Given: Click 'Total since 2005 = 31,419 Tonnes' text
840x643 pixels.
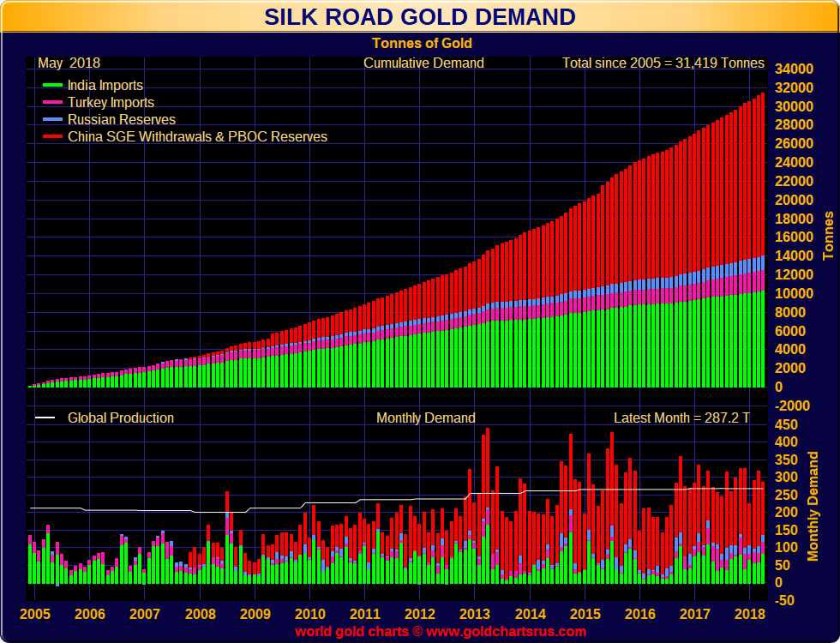Looking at the screenshot, I should click(663, 63).
